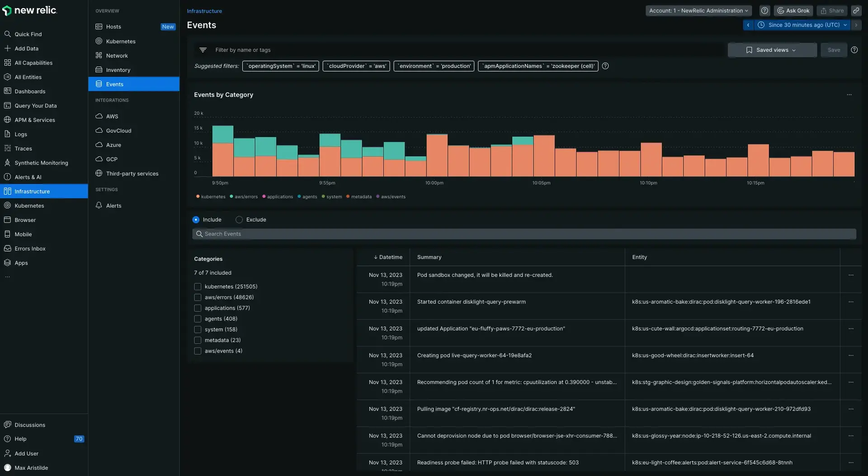Screen dimensions: 868x476
Task: Switch to the Events tab
Action: click(114, 84)
